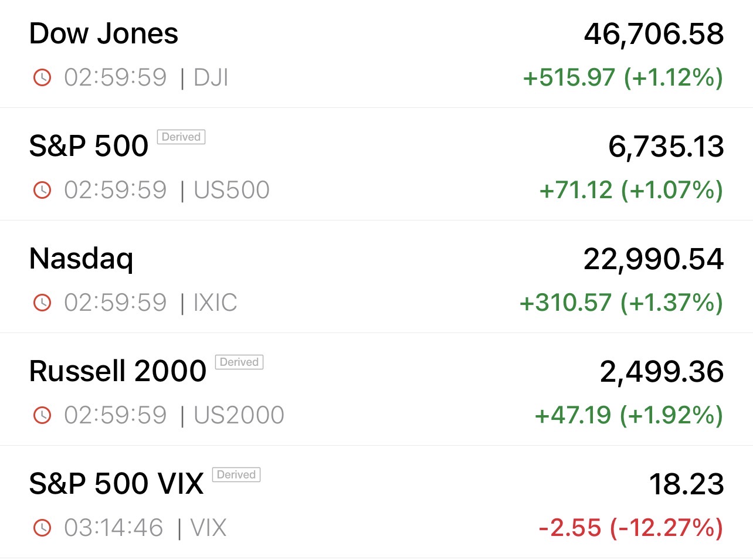Viewport: 753px width, 560px height.
Task: Click the IXIC ticker symbol
Action: [215, 303]
